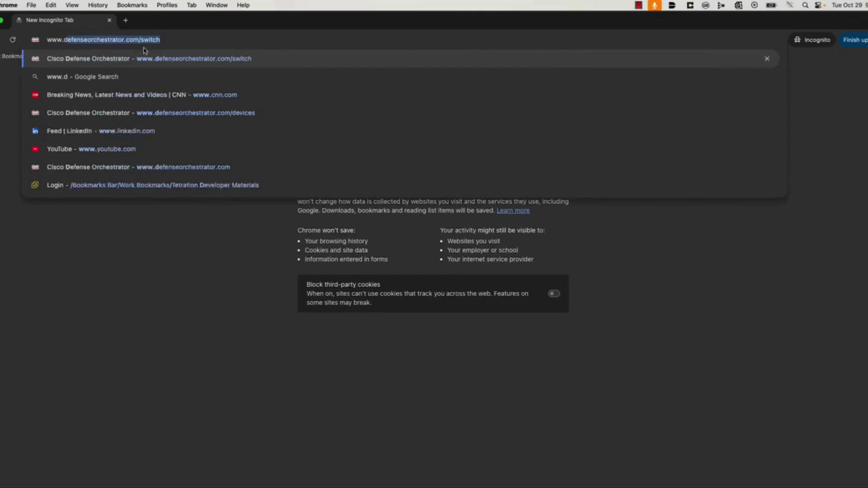
Task: Open a new tab with plus icon
Action: 126,20
